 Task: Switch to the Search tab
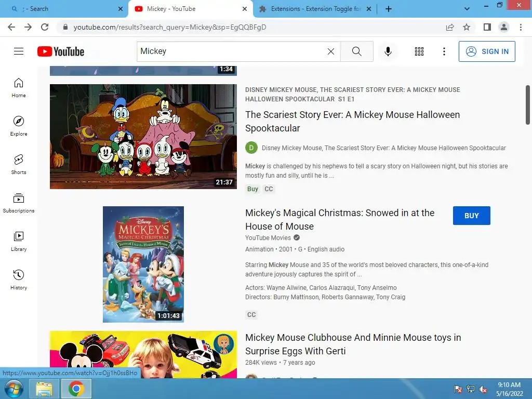click(x=63, y=9)
